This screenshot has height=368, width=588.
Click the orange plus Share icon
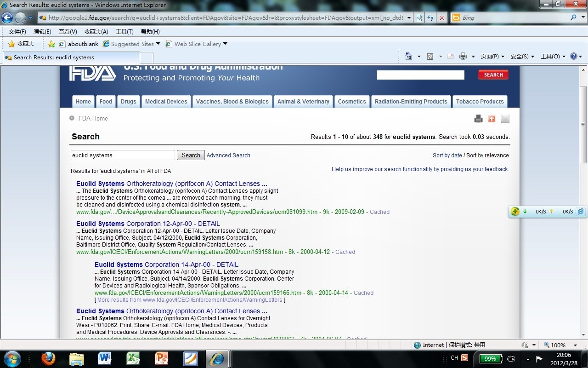click(x=492, y=119)
